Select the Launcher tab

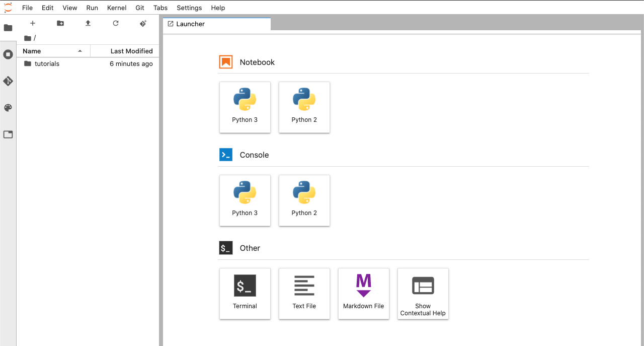(x=217, y=24)
